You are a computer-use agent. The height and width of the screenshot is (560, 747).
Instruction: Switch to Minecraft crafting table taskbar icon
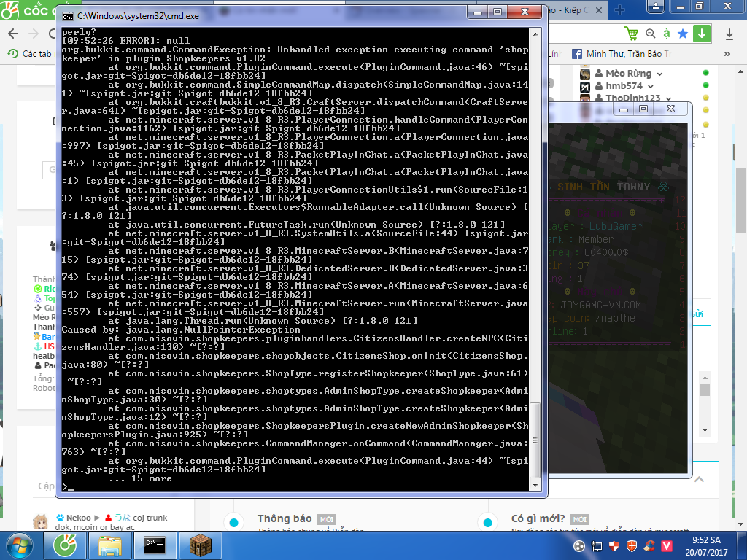(200, 545)
